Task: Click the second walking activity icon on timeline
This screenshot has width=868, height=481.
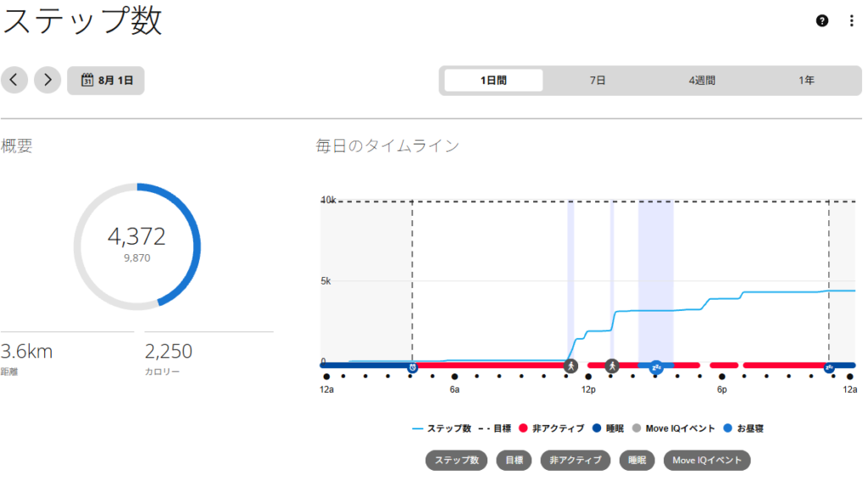Action: [x=612, y=366]
